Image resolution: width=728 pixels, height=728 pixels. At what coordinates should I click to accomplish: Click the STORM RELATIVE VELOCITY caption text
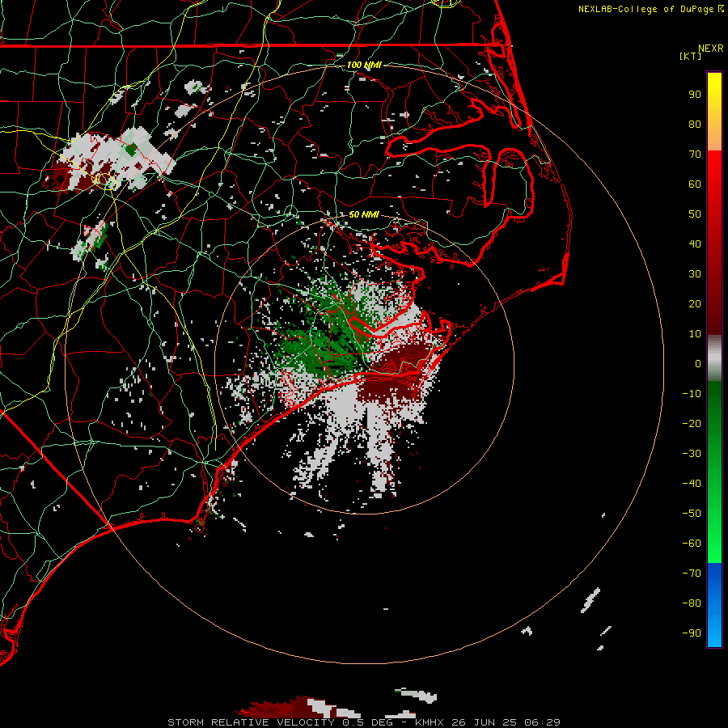[x=251, y=722]
